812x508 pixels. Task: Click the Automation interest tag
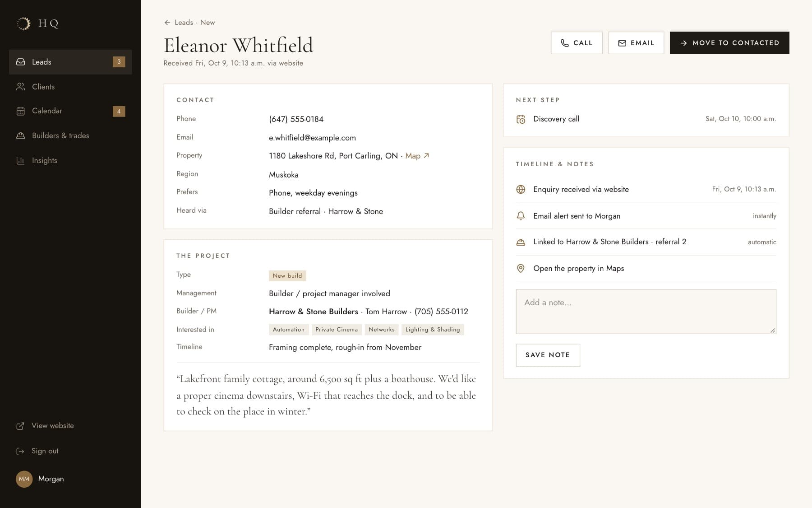pyautogui.click(x=289, y=330)
